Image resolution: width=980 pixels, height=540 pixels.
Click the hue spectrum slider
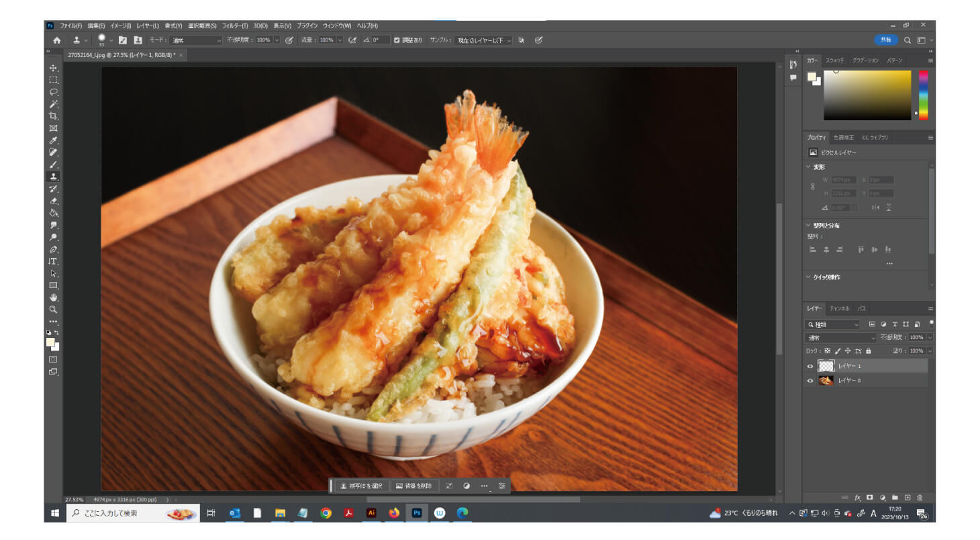tap(924, 95)
